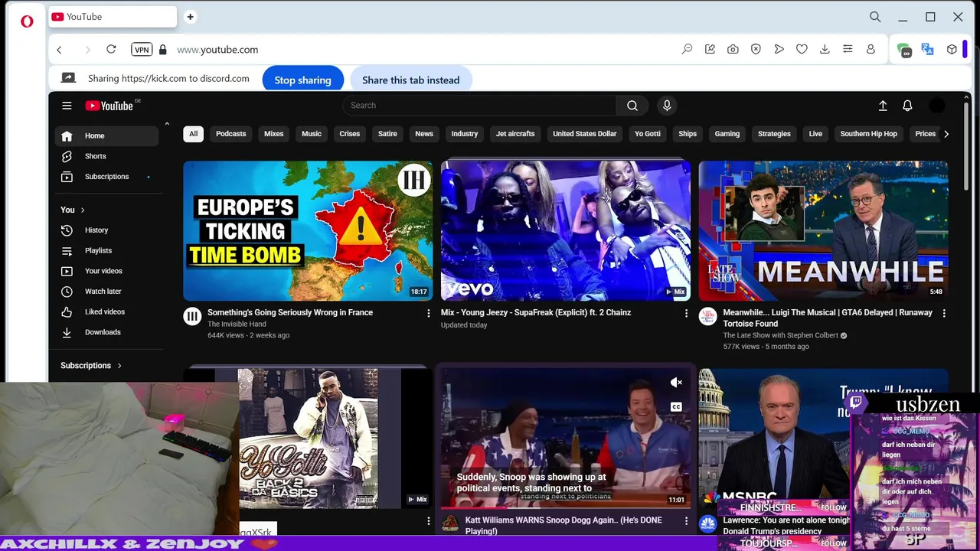Image resolution: width=980 pixels, height=551 pixels.
Task: Select the Music chip
Action: [x=312, y=134]
